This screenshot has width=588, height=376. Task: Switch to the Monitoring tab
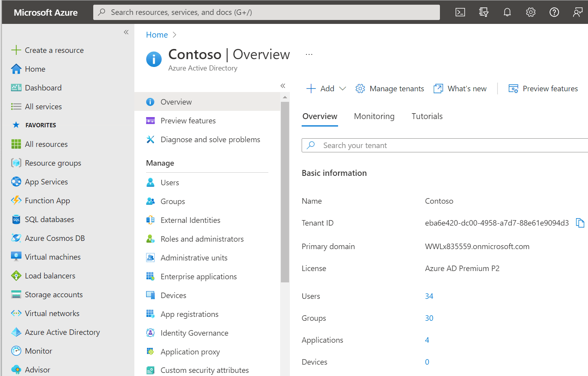[374, 116]
